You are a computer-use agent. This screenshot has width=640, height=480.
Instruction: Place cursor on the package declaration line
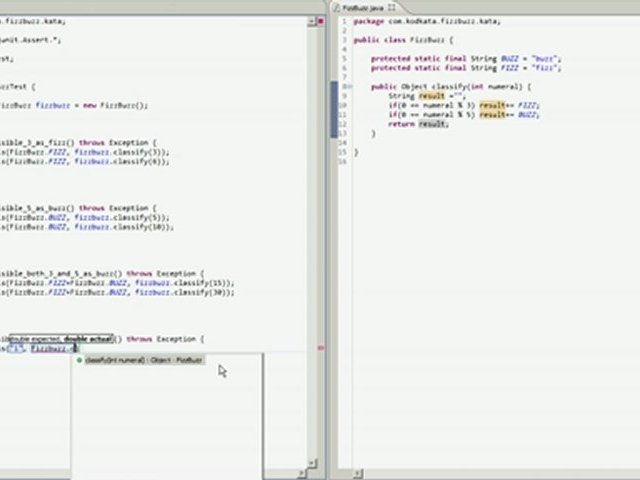[426, 21]
